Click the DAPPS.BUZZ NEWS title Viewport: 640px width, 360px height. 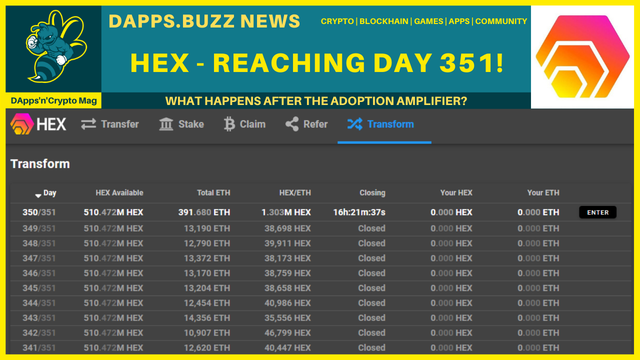(x=204, y=21)
